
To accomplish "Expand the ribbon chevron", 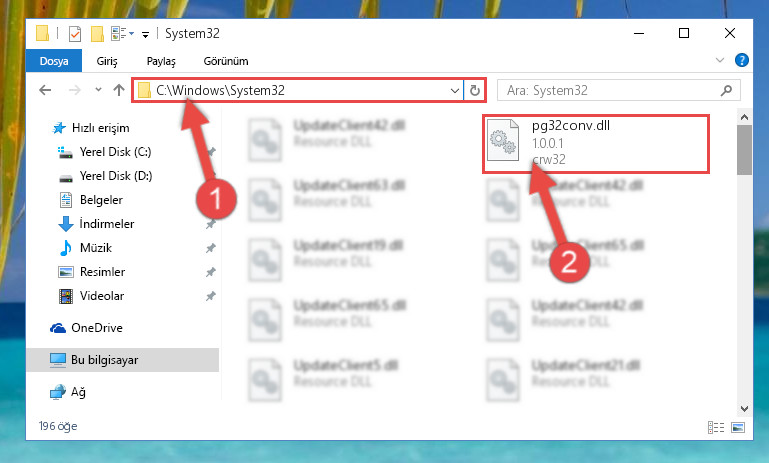I will pos(719,60).
